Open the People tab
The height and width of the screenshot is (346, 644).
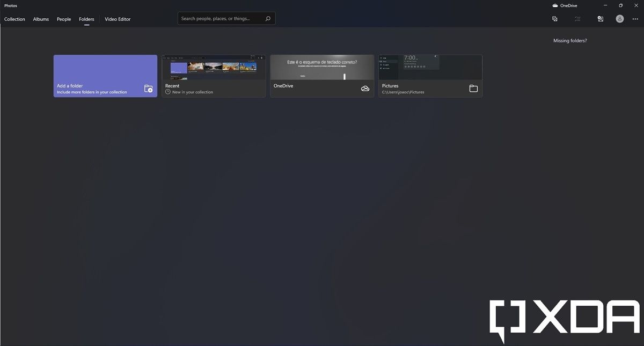point(63,19)
